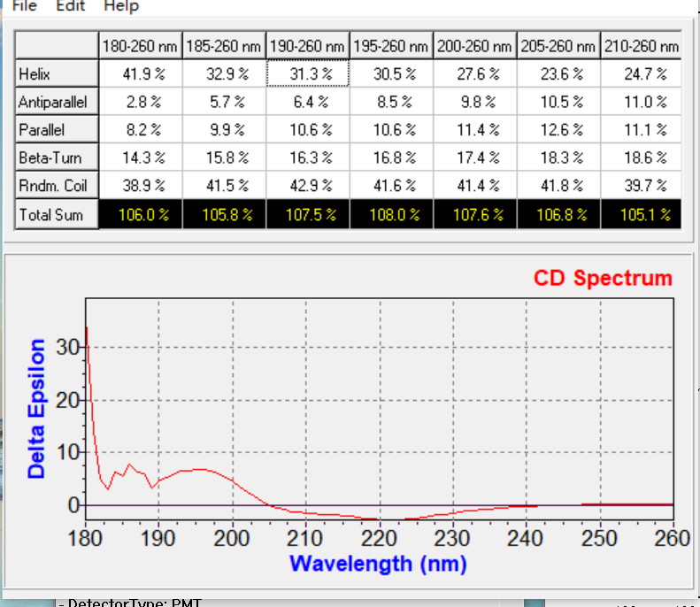The height and width of the screenshot is (607, 700).
Task: Select Parallel cell showing 9.9 %
Action: pos(224,129)
